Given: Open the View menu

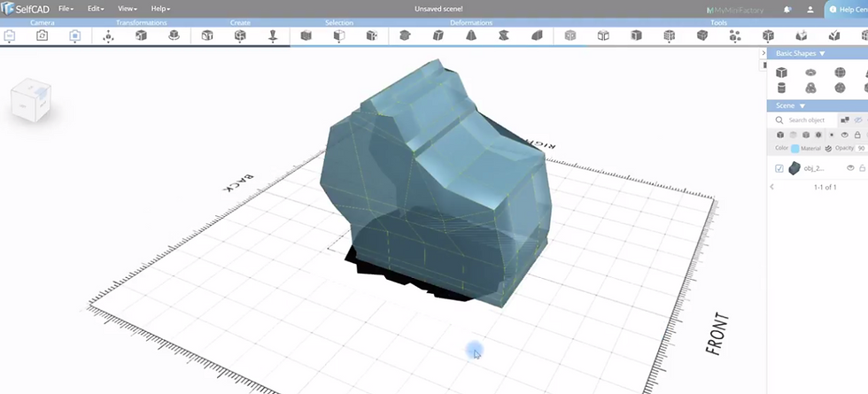Looking at the screenshot, I should coord(128,9).
